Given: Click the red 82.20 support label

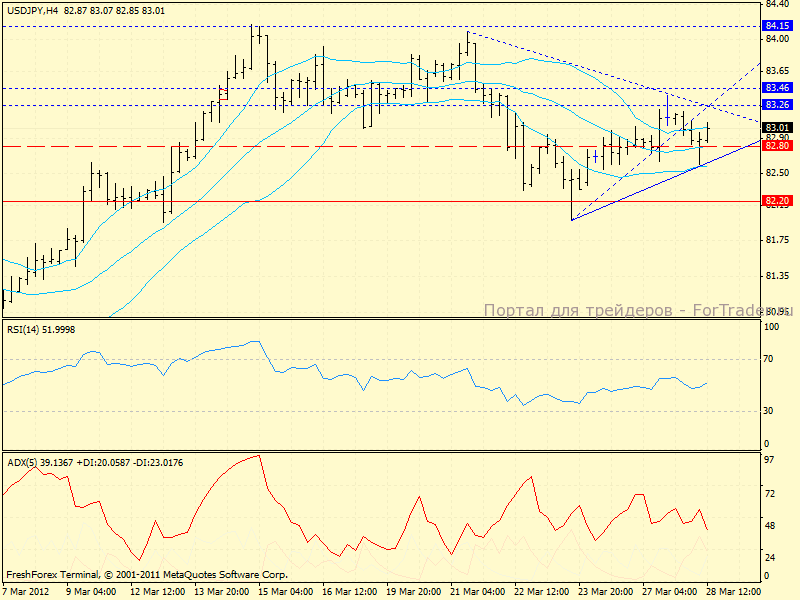Looking at the screenshot, I should click(x=778, y=201).
